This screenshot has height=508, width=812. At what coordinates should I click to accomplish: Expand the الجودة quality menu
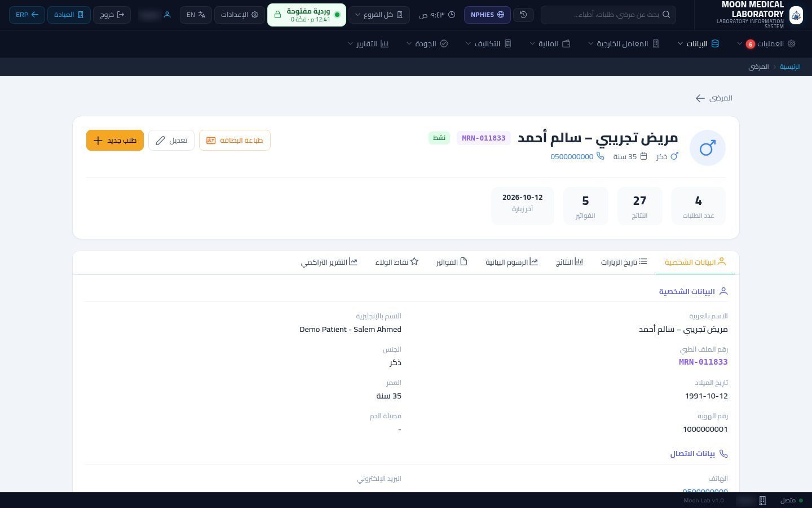pyautogui.click(x=427, y=43)
